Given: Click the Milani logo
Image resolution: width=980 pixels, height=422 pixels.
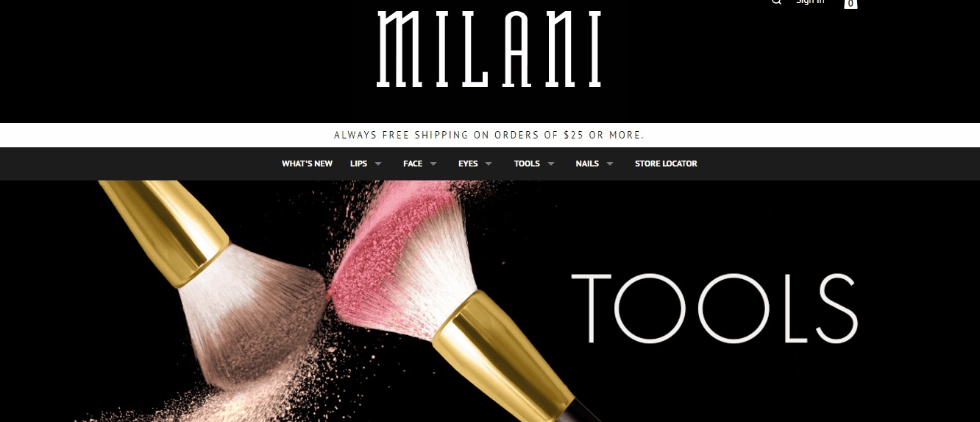Looking at the screenshot, I should pos(489,49).
